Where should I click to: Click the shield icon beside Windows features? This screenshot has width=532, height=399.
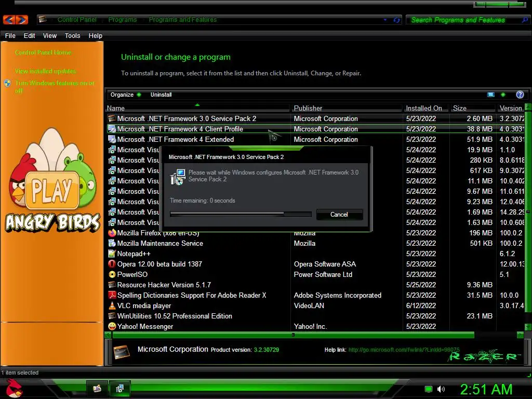[x=7, y=83]
